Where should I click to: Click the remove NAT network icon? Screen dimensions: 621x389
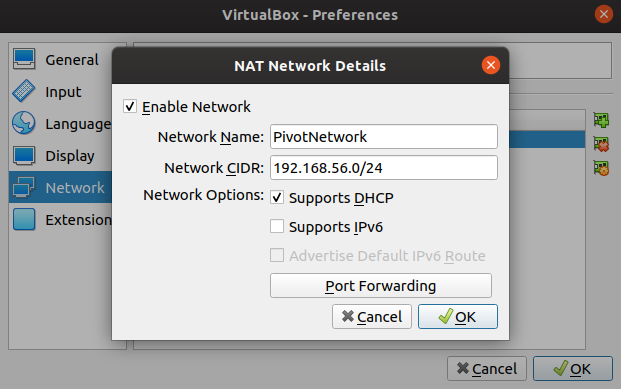pyautogui.click(x=601, y=144)
